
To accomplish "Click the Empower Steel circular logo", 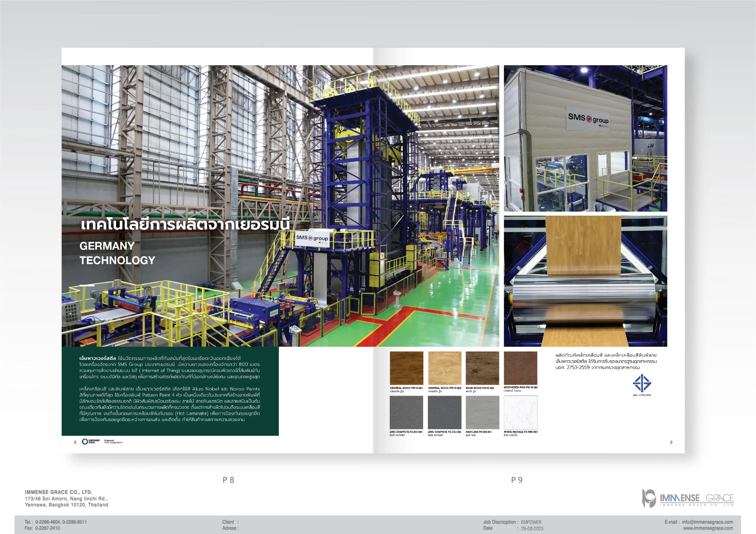I will (85, 442).
